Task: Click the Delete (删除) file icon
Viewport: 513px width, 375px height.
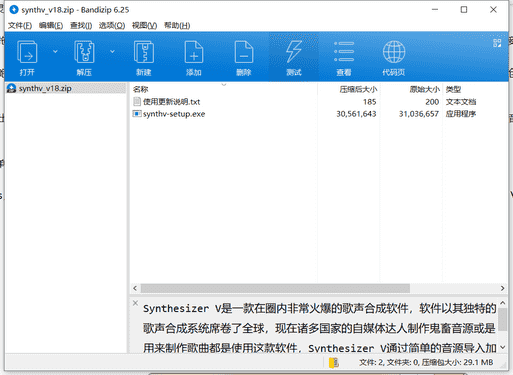Action: click(244, 52)
